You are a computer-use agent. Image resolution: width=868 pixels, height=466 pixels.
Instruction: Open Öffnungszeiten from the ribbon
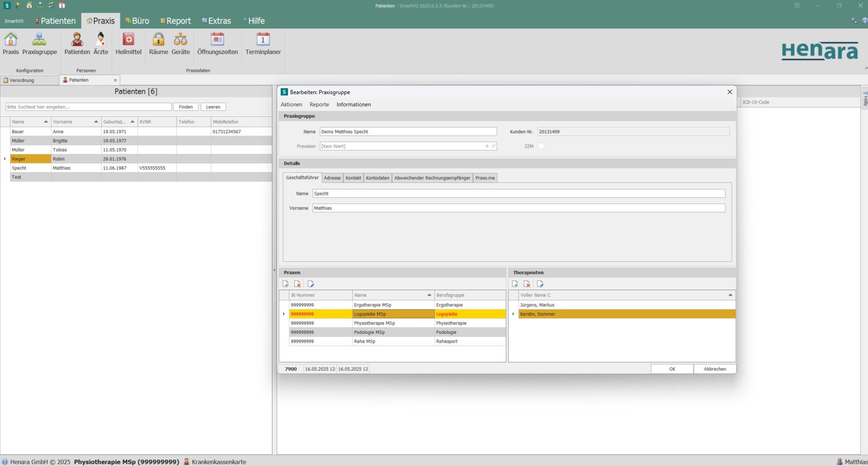(218, 44)
